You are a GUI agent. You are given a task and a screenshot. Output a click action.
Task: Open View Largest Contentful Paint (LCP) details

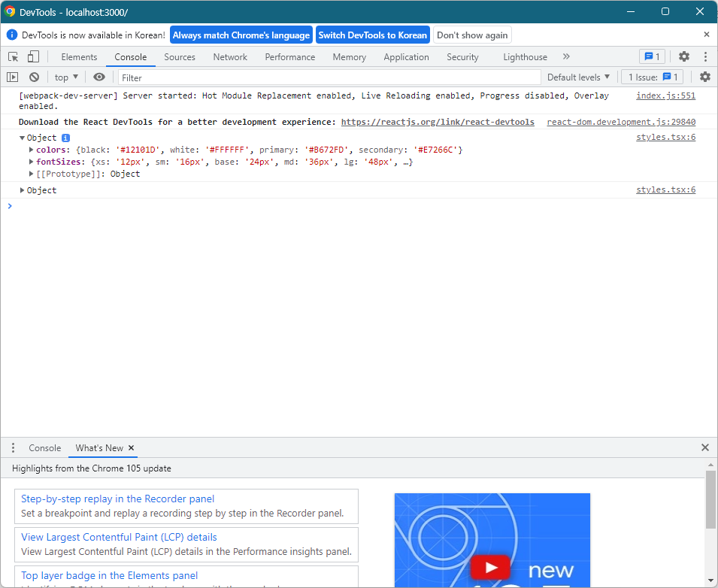pyautogui.click(x=119, y=537)
